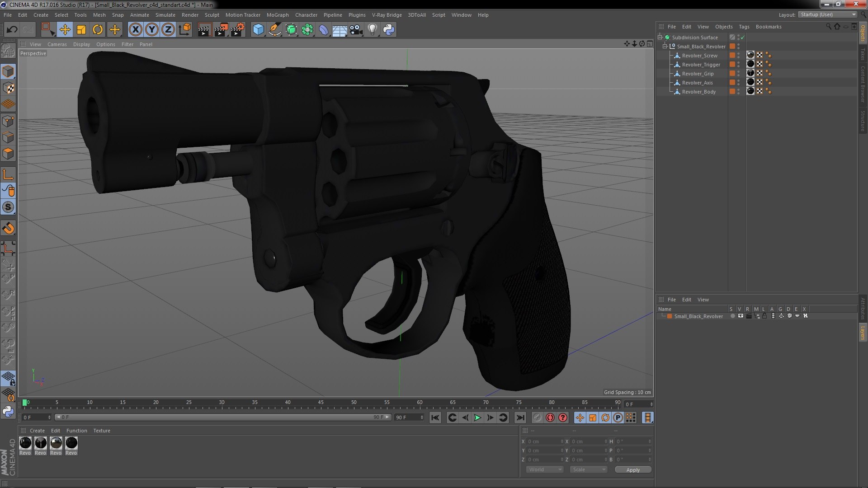Viewport: 868px width, 488px height.
Task: Enable Points mode
Action: (8, 121)
